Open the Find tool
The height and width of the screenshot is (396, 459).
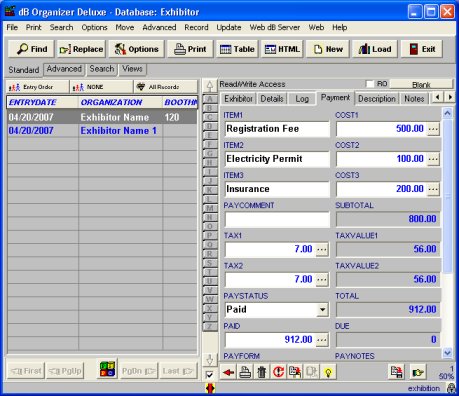(x=32, y=49)
